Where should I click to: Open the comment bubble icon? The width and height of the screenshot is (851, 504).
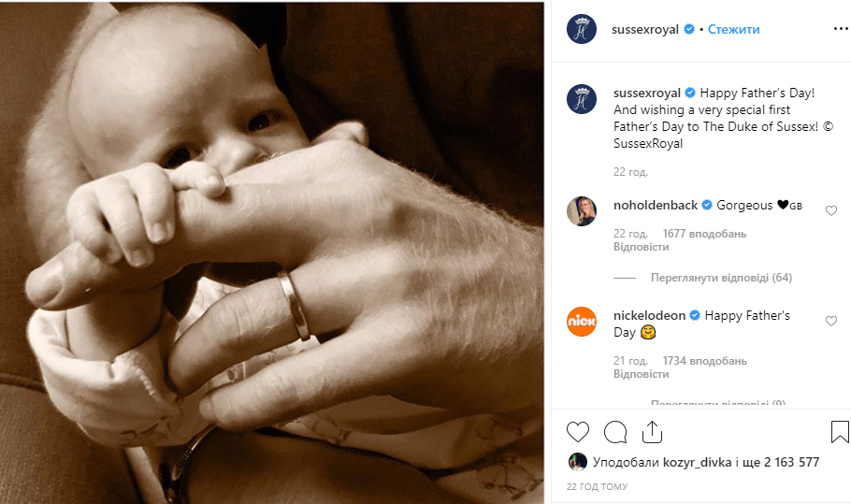pyautogui.click(x=615, y=432)
